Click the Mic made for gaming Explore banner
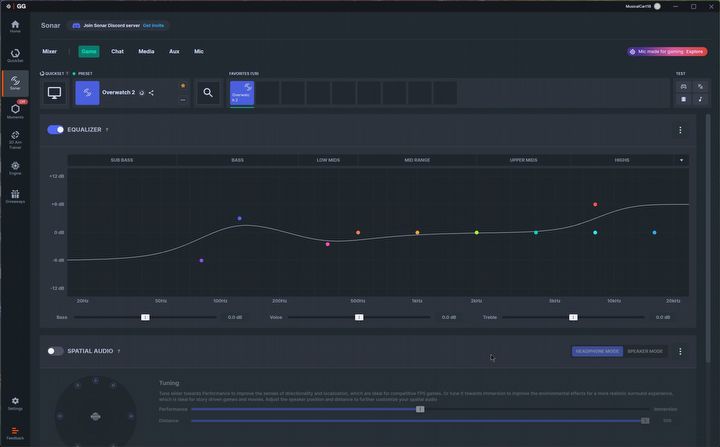The height and width of the screenshot is (447, 720). point(667,51)
